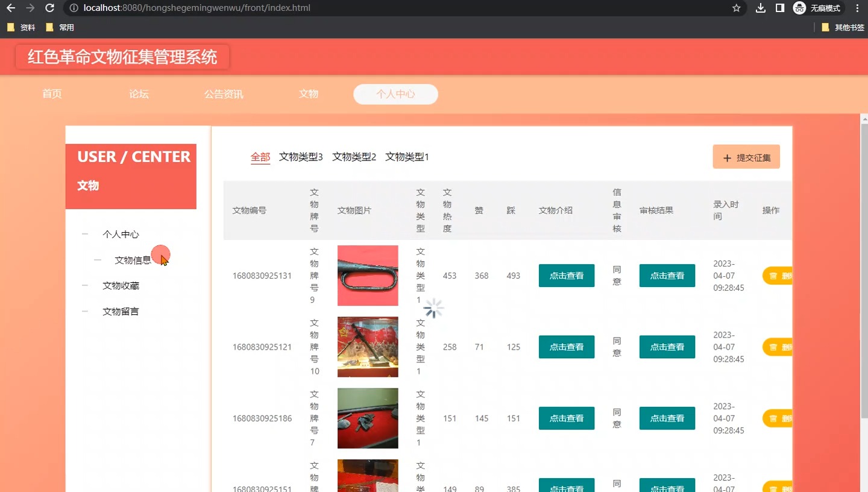The height and width of the screenshot is (492, 868).
Task: Toggle the browser side panel icon
Action: tap(779, 8)
